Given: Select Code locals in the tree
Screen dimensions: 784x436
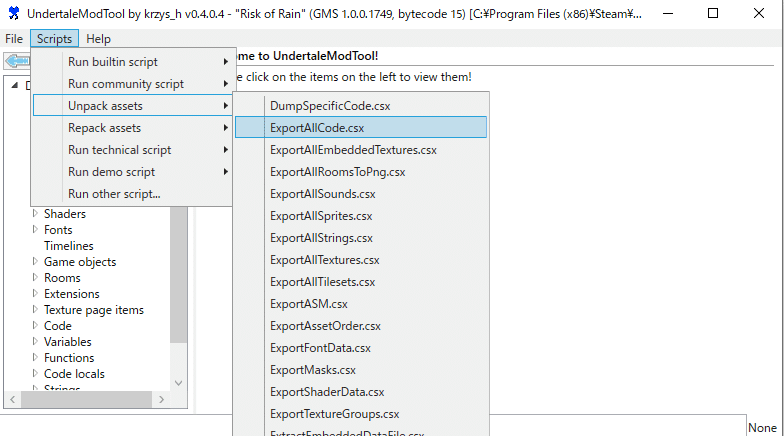Looking at the screenshot, I should pyautogui.click(x=74, y=374).
